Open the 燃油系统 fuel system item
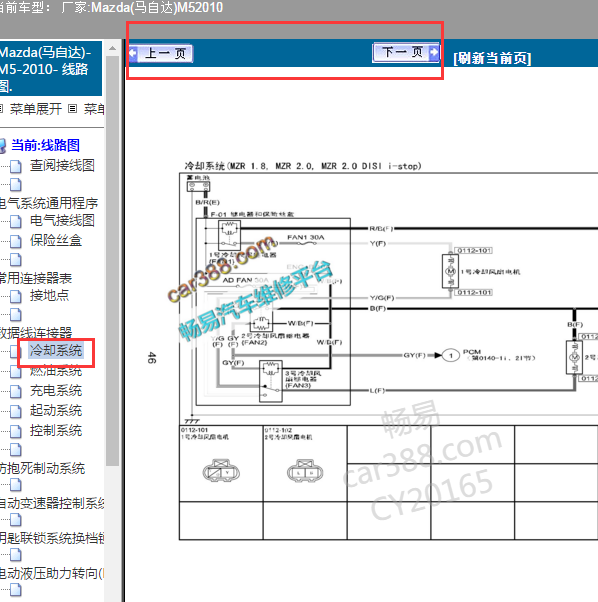The width and height of the screenshot is (598, 602). pyautogui.click(x=56, y=370)
